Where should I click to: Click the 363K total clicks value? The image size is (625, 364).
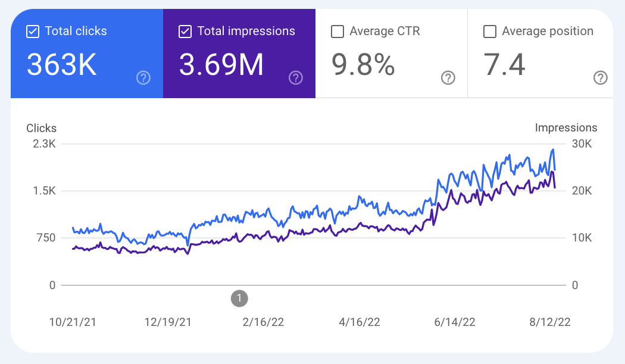[62, 65]
